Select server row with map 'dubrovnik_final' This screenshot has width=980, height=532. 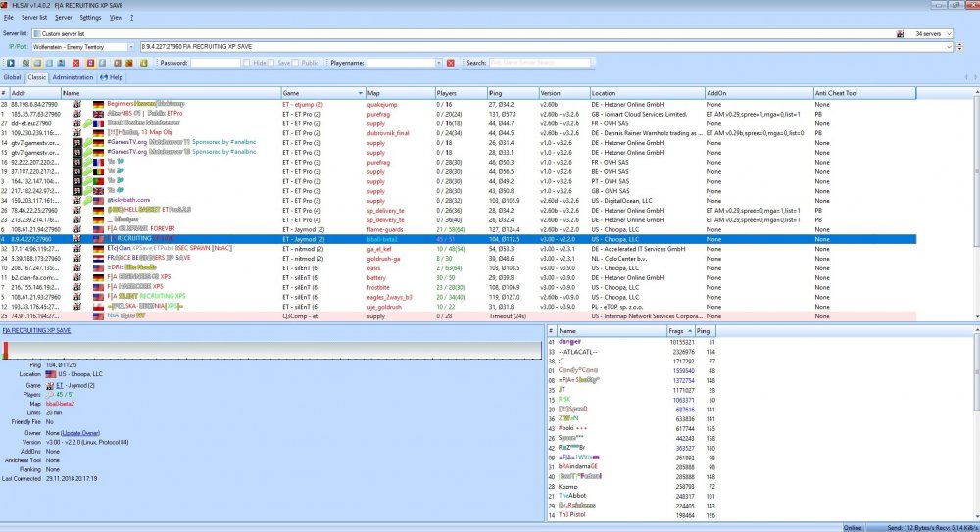[x=458, y=133]
